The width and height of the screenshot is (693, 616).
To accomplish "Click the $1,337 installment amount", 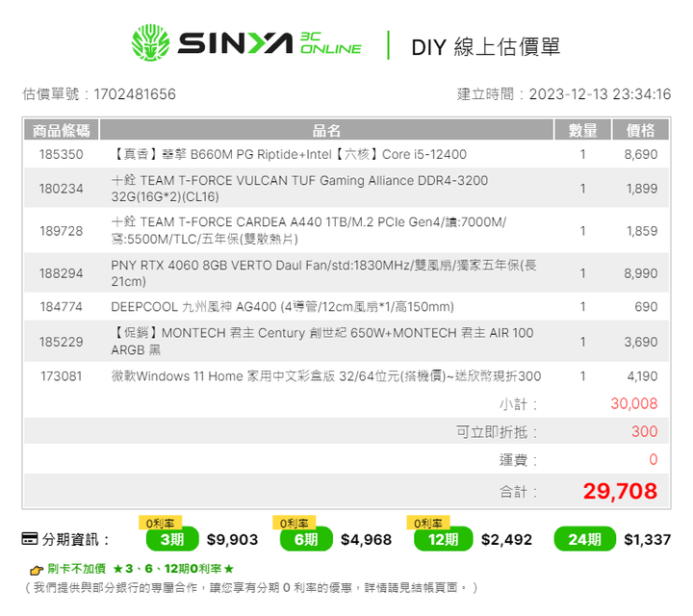I will tap(647, 540).
